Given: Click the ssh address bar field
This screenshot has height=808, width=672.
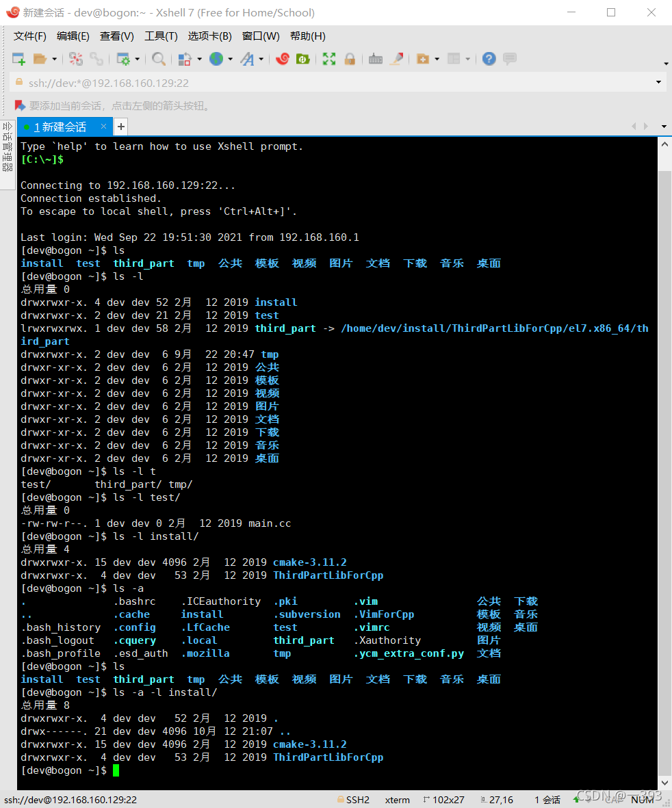Looking at the screenshot, I should tap(336, 83).
